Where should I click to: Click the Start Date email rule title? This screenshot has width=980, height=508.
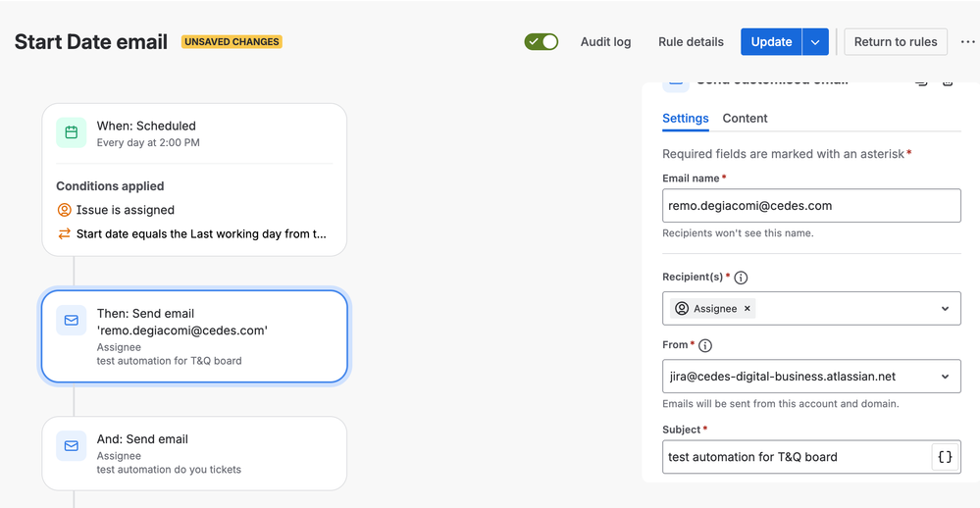tap(91, 42)
